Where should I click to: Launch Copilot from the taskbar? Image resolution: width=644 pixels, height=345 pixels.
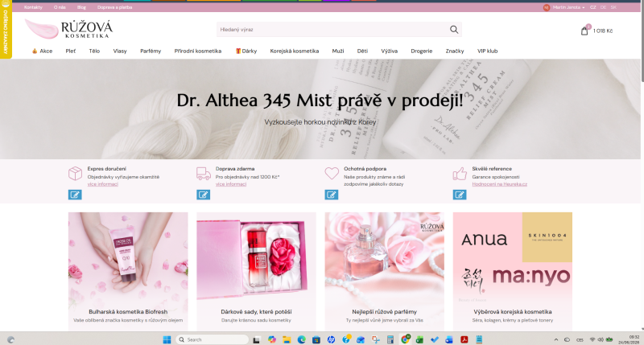[x=271, y=339]
